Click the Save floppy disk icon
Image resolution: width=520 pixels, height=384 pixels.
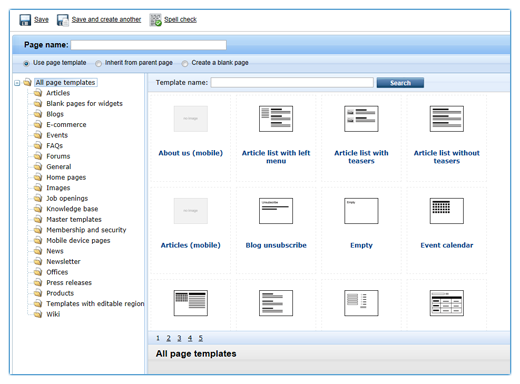click(25, 20)
